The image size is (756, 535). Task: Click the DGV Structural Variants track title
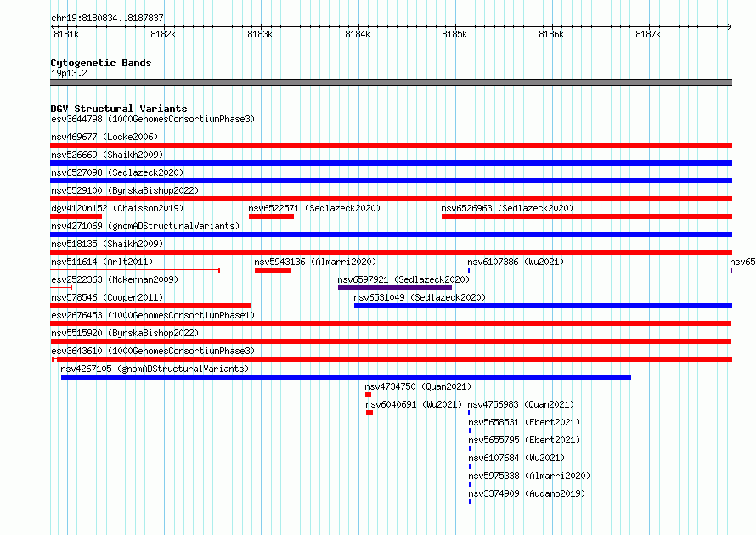pyautogui.click(x=119, y=109)
